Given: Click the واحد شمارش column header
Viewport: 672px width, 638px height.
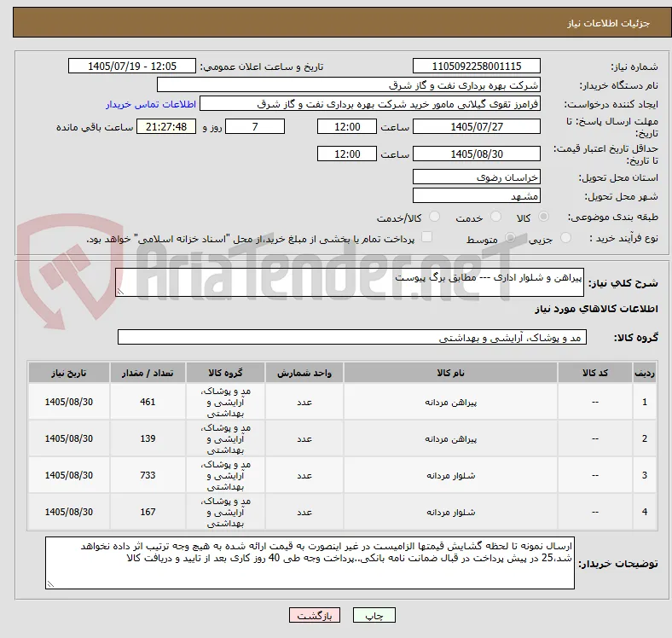Looking at the screenshot, I should click(304, 373).
